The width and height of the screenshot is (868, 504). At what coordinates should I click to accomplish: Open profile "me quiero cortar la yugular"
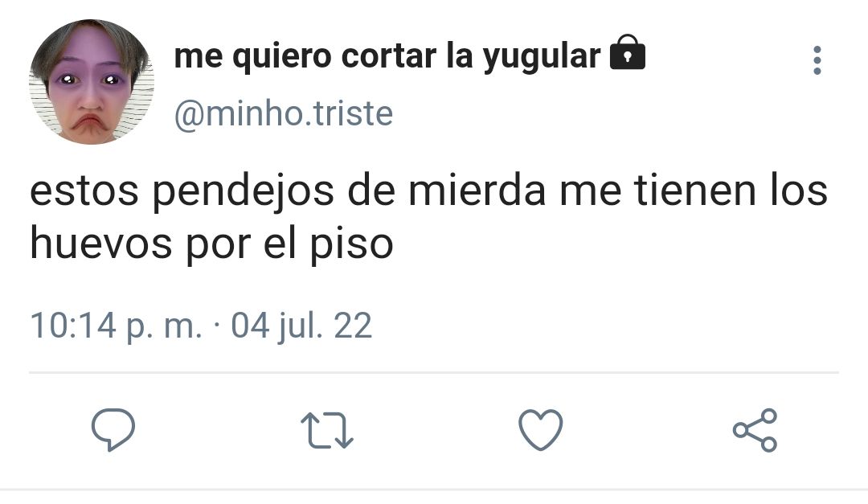[x=387, y=56]
